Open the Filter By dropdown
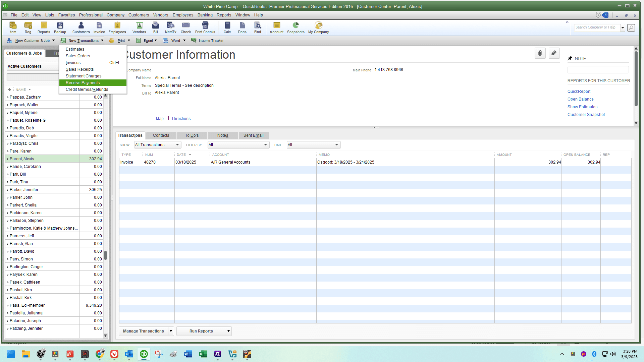Viewport: 644px width, 362px height. (x=238, y=145)
